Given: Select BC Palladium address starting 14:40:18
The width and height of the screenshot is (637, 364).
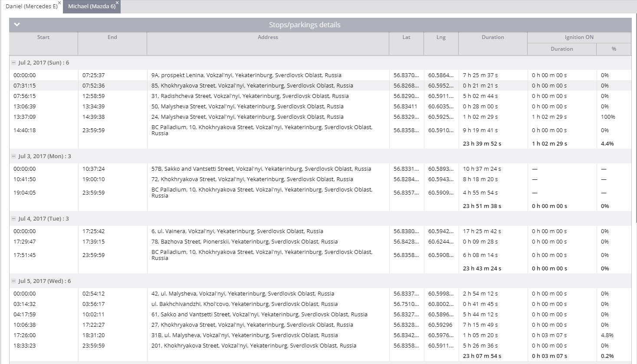Looking at the screenshot, I should (x=262, y=130).
